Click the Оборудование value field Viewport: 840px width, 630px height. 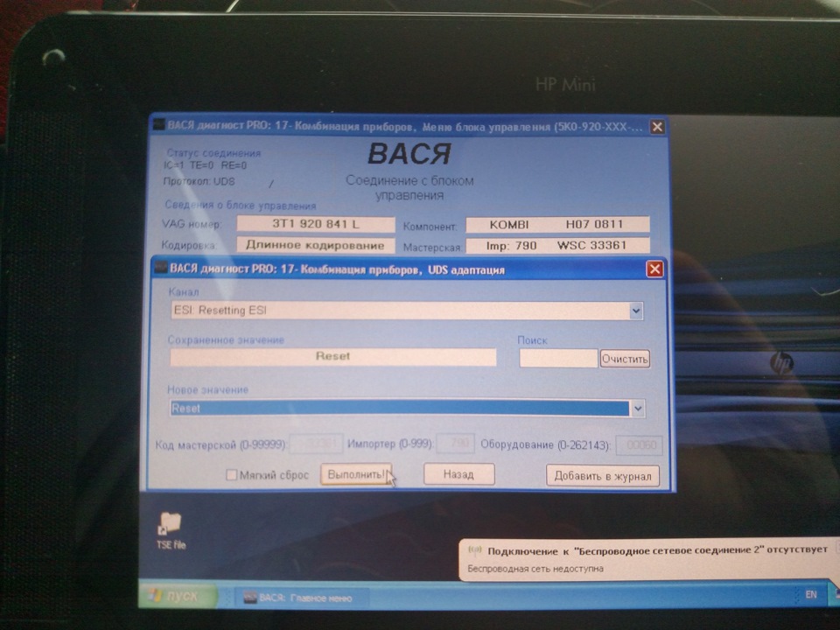[x=639, y=445]
